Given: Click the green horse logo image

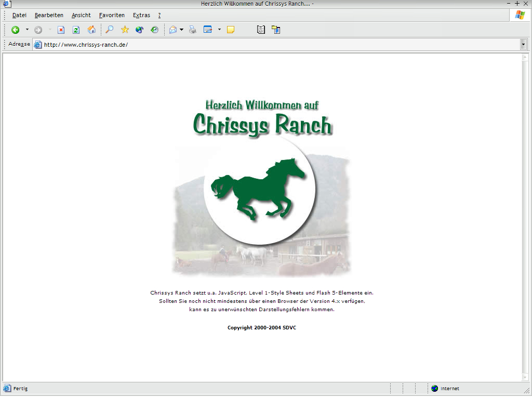Looking at the screenshot, I should pyautogui.click(x=260, y=190).
